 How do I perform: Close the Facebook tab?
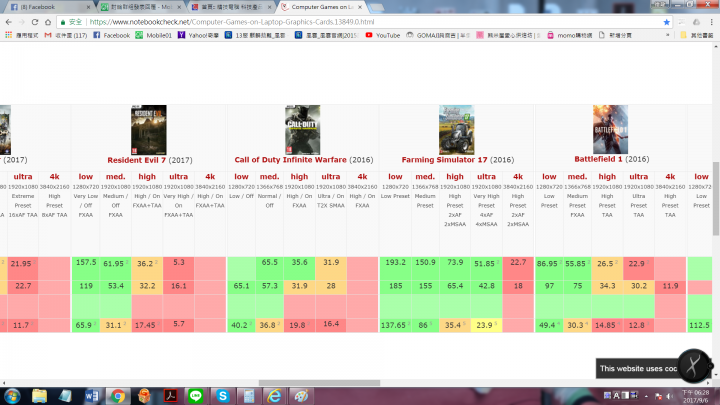[88, 7]
